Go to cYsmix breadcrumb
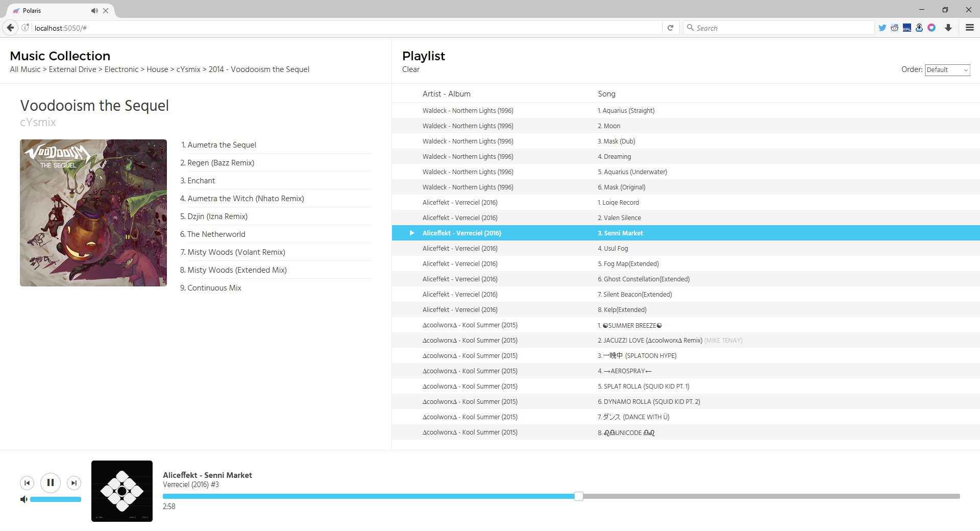Viewport: 980px width, 531px height. tap(188, 69)
